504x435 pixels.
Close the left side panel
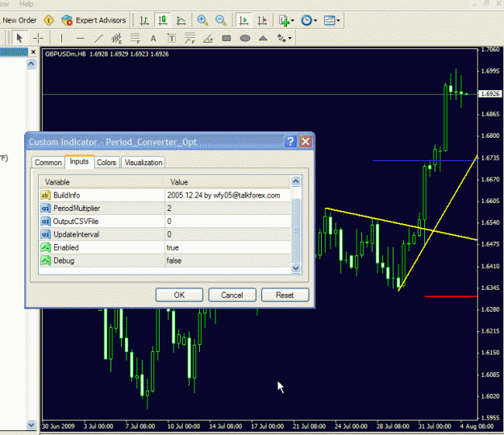(x=33, y=52)
